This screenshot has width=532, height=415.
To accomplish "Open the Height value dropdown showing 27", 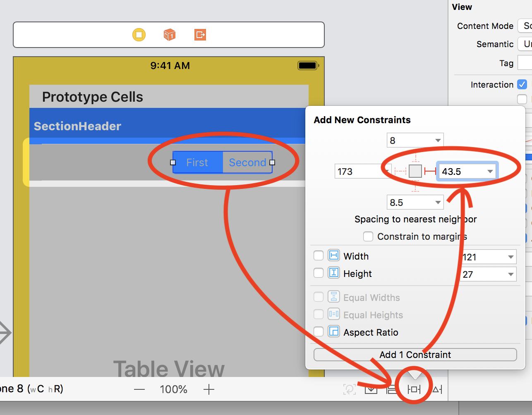I will pyautogui.click(x=488, y=274).
